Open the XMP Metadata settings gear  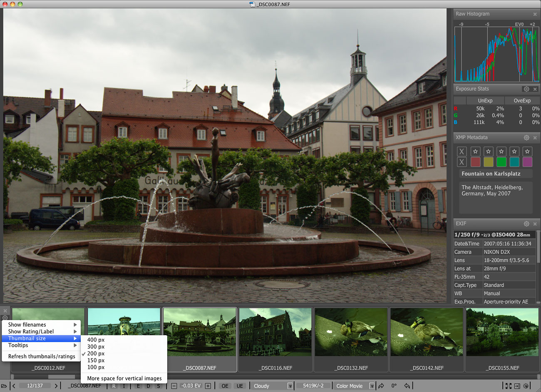click(526, 138)
